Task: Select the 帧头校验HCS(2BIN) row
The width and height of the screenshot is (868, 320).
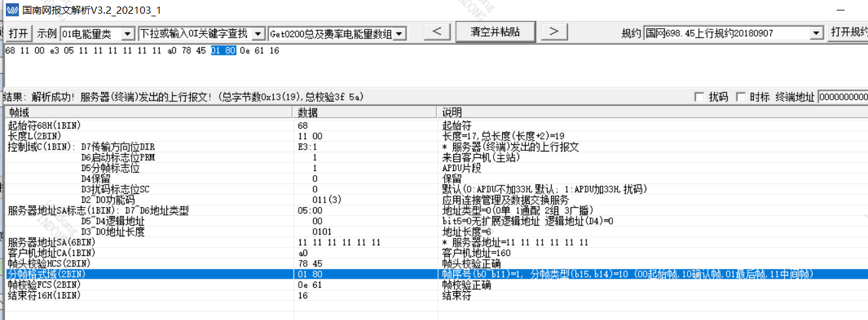Action: 435,263
